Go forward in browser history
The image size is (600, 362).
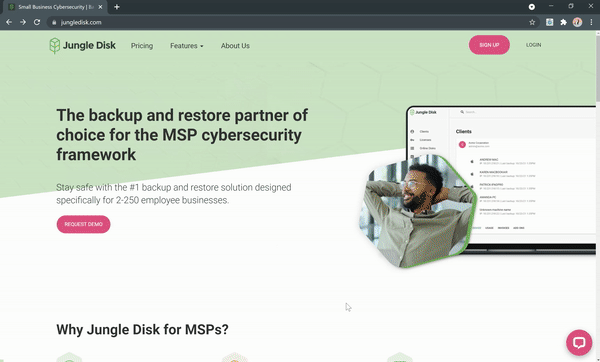pyautogui.click(x=23, y=22)
